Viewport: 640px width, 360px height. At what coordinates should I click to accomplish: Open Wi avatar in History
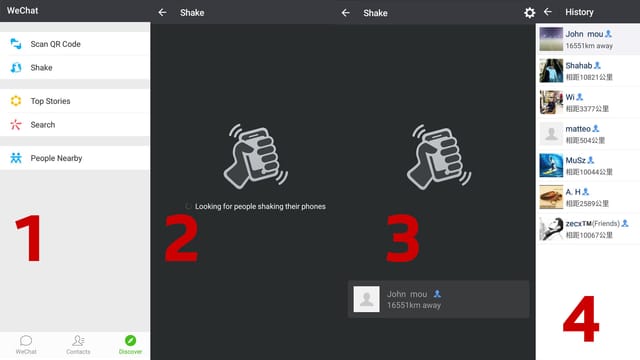551,102
